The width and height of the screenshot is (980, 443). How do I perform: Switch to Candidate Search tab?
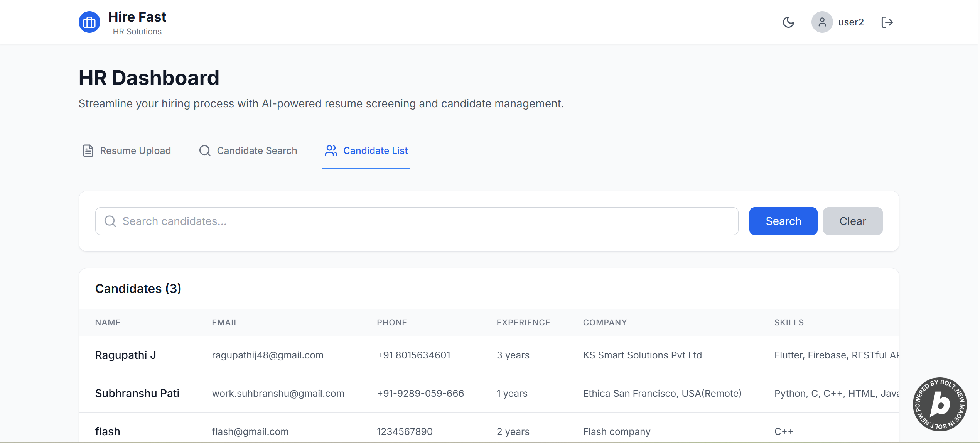click(257, 150)
